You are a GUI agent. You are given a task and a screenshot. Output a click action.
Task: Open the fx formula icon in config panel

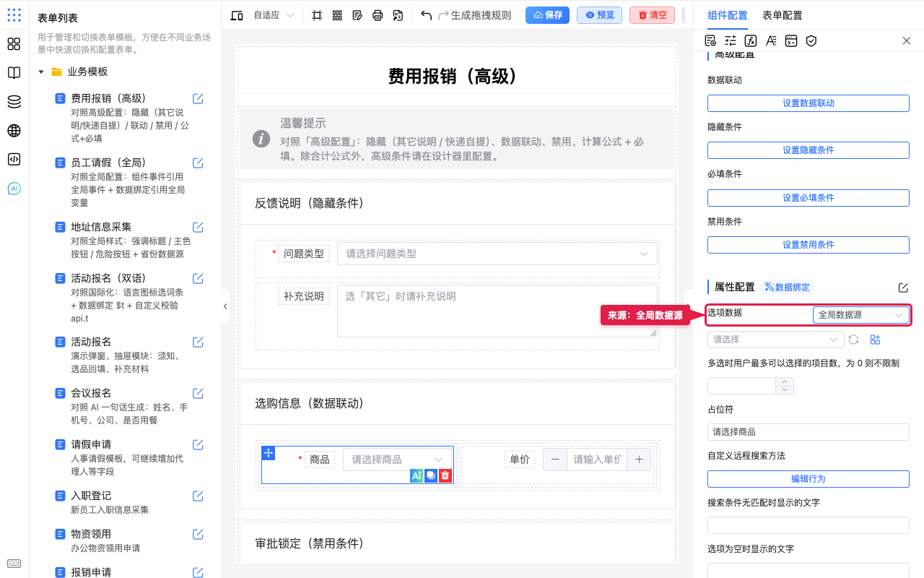(x=751, y=40)
